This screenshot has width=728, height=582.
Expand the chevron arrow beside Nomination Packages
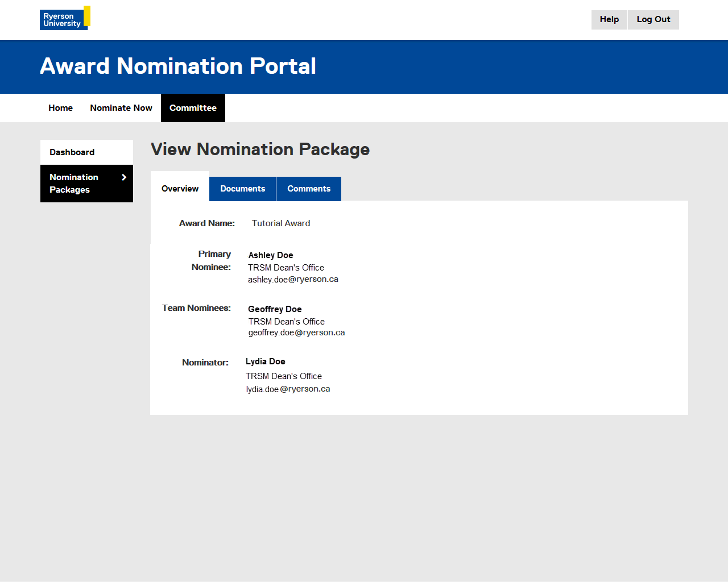tap(124, 177)
